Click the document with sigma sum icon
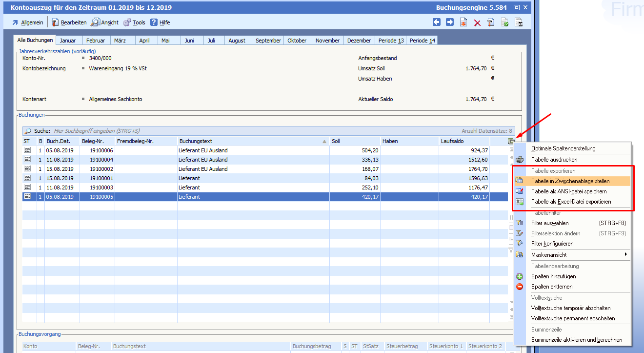The image size is (644, 353). 519,23
